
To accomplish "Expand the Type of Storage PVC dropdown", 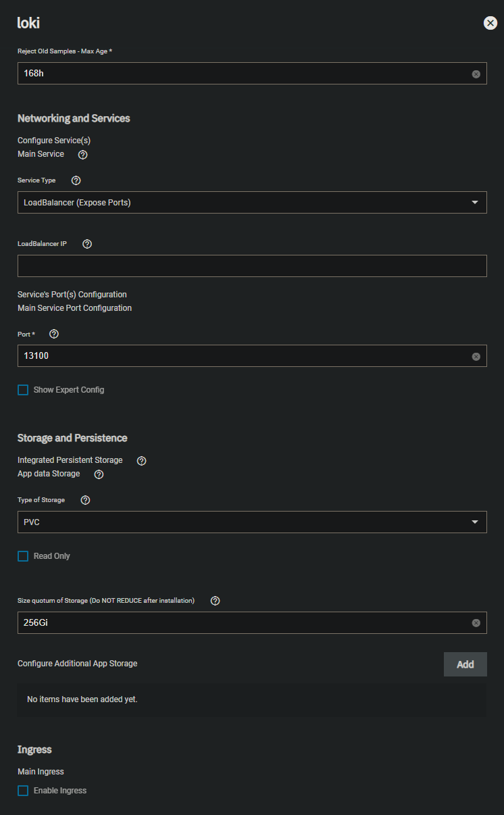I will pos(252,522).
